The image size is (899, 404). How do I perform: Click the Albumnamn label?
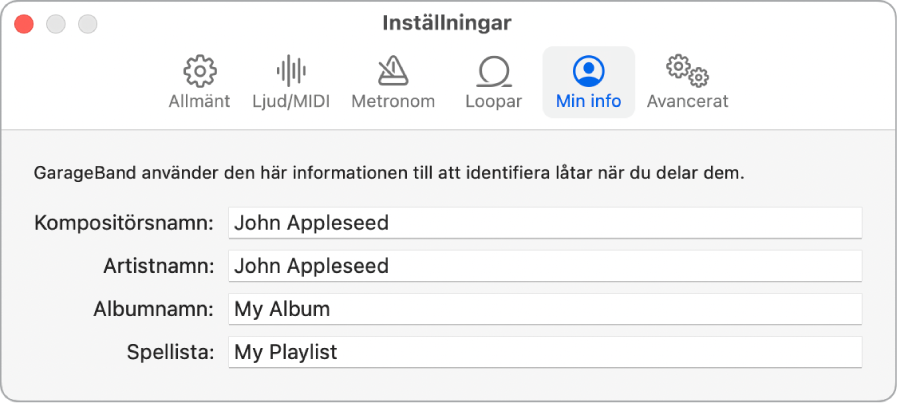(x=154, y=309)
